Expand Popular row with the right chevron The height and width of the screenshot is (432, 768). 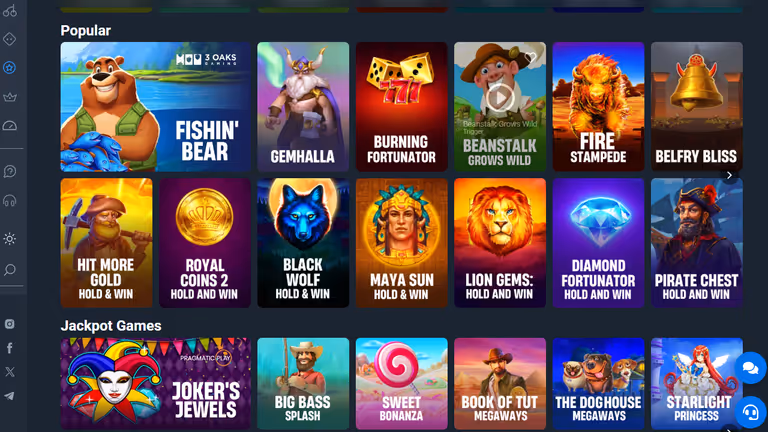click(x=729, y=175)
